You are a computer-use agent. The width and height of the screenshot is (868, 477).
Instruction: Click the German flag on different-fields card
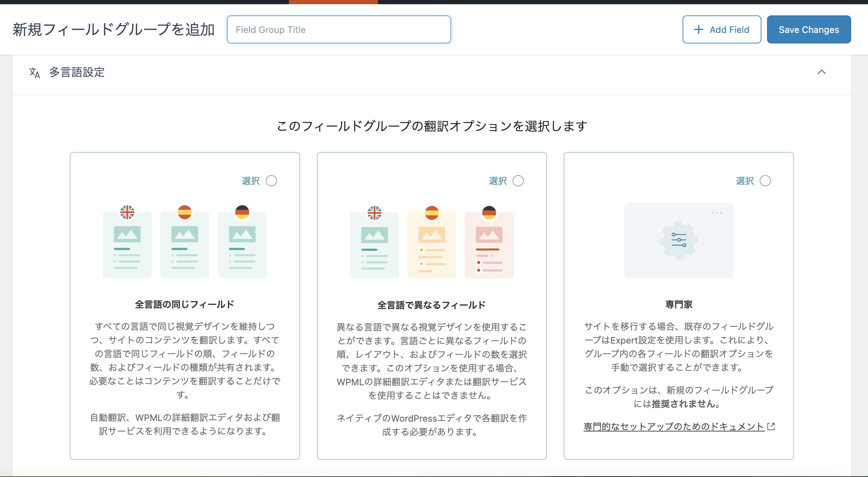(x=489, y=213)
